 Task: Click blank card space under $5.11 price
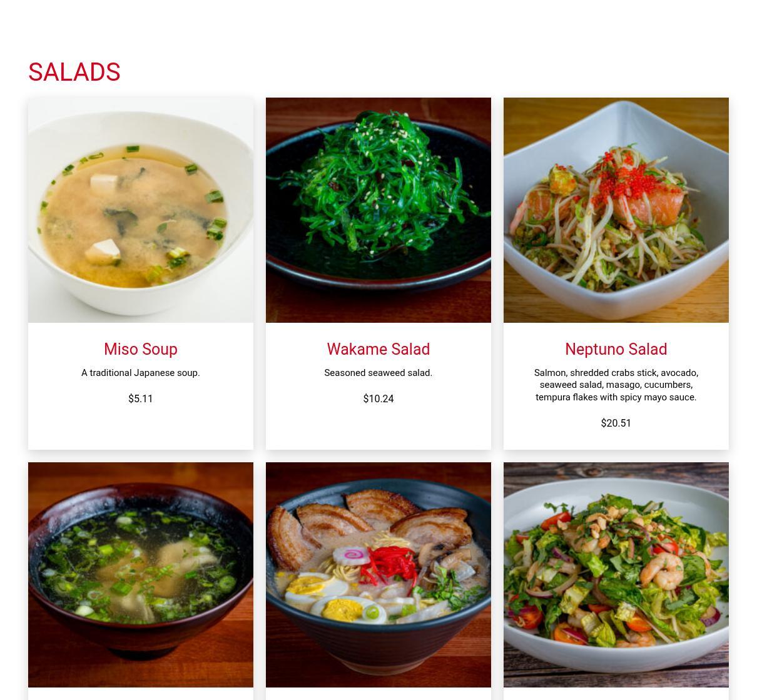(x=141, y=429)
